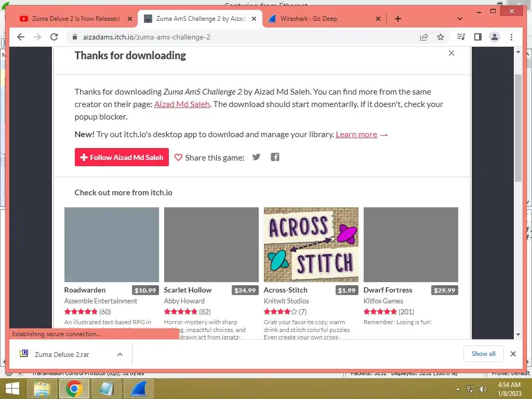Open a new browser tab
This screenshot has width=532, height=399.
tap(397, 19)
